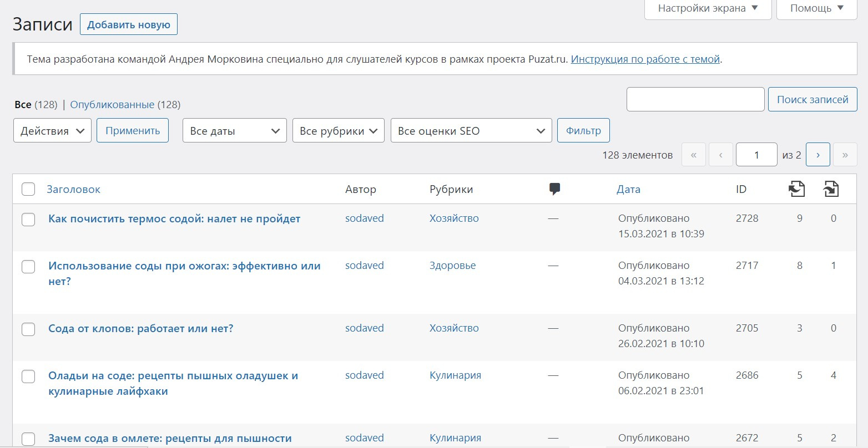The image size is (868, 448).
Task: Open the Помощь help tab
Action: pos(816,8)
